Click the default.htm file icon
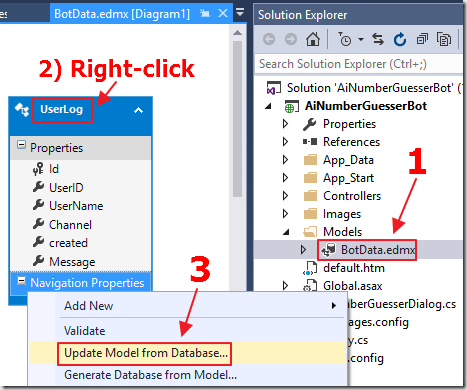 point(310,268)
